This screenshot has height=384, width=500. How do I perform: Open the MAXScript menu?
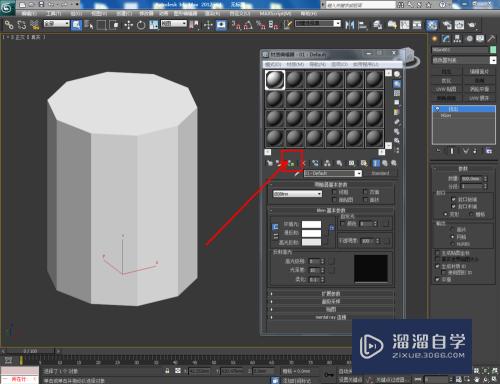click(275, 13)
